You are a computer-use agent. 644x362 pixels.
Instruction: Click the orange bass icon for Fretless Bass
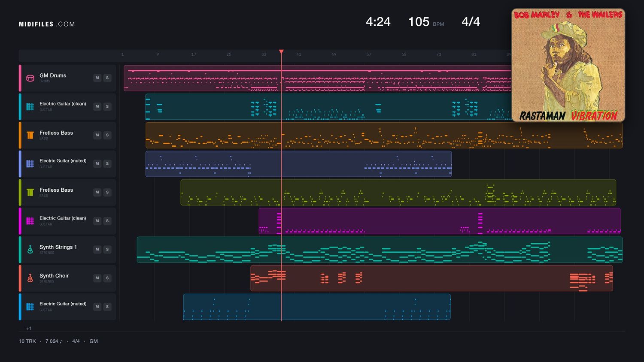click(30, 135)
